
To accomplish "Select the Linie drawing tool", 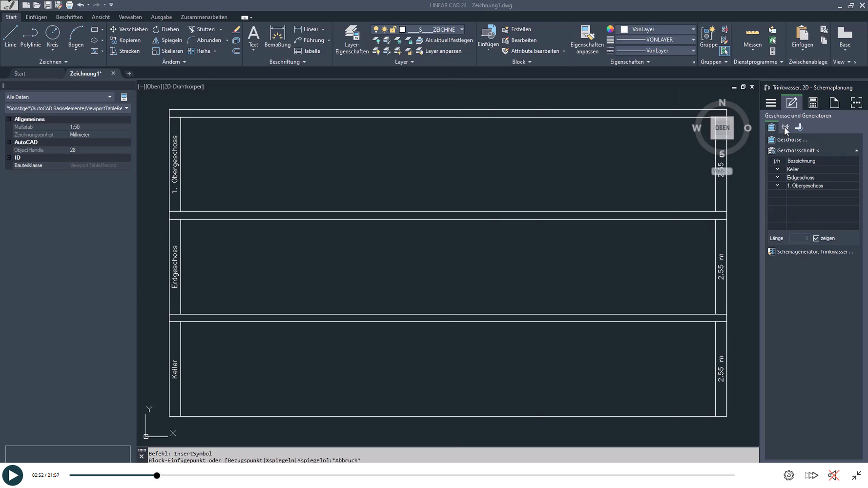I will point(10,37).
